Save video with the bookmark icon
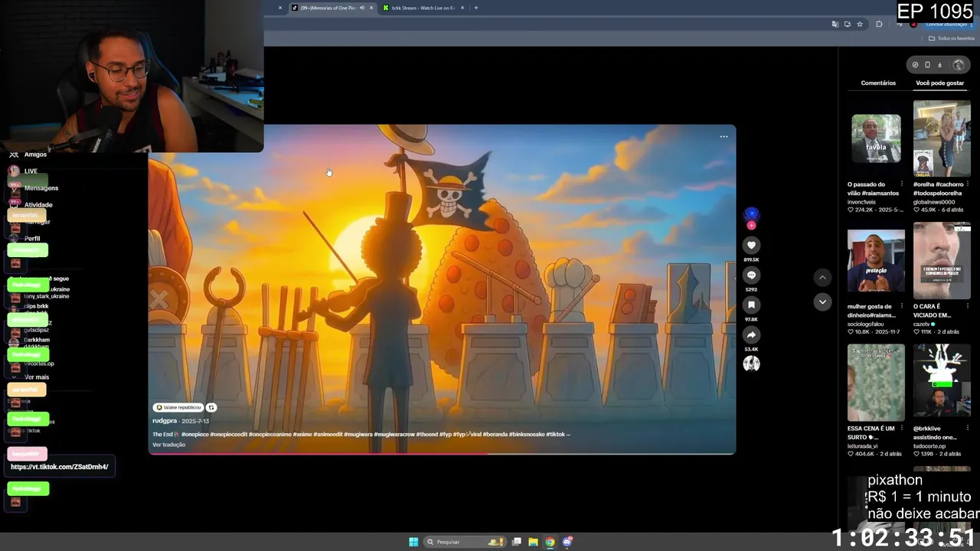Screen dimensions: 980x551 (751, 305)
